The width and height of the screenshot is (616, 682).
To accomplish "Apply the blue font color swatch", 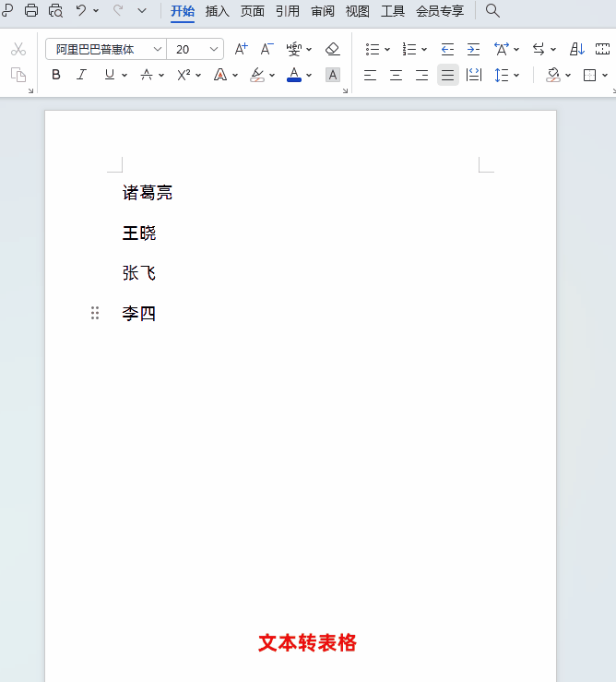I will (294, 75).
